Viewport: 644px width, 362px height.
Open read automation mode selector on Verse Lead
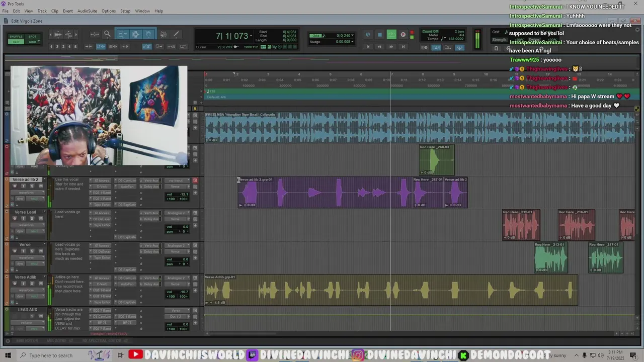tap(34, 231)
